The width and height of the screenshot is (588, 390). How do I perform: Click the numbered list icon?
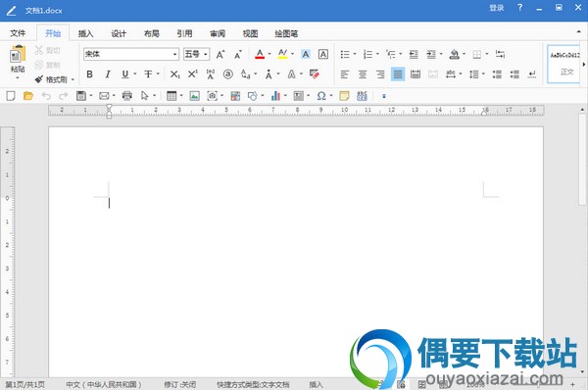[367, 54]
